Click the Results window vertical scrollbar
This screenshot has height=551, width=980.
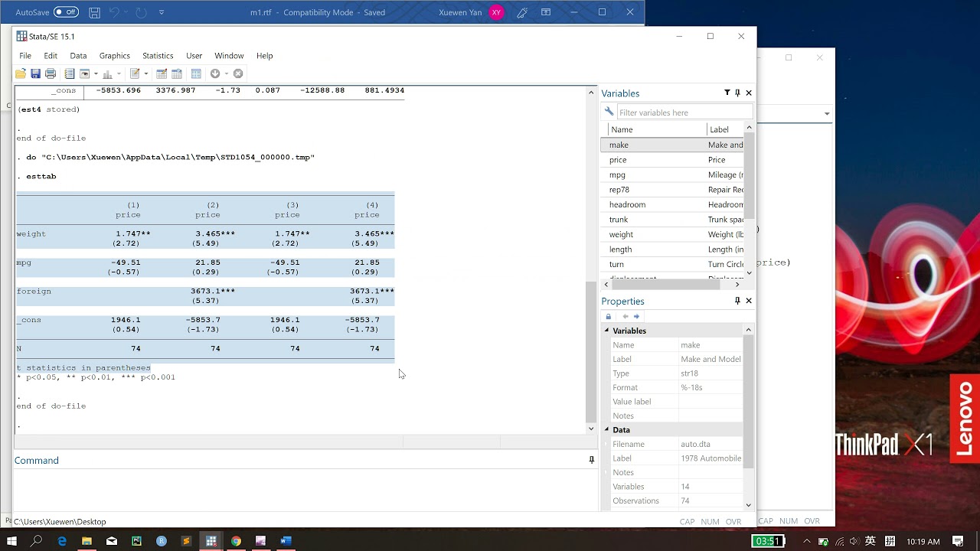coord(590,351)
